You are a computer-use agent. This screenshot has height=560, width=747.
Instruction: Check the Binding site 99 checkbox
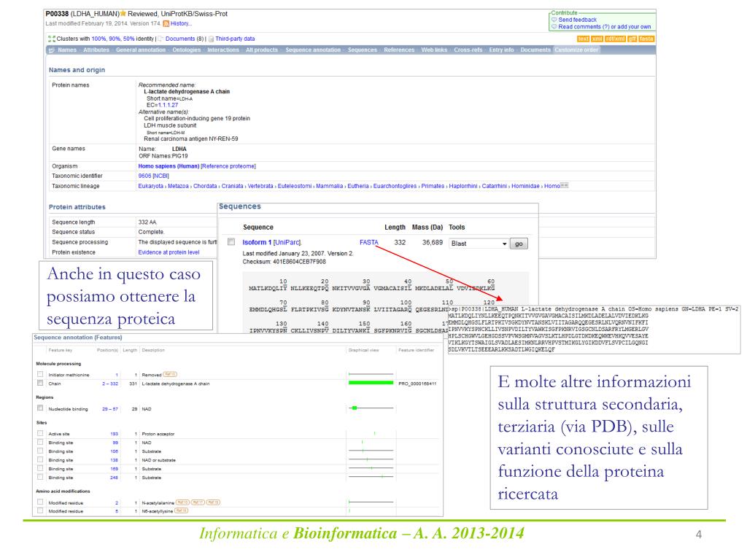pos(40,442)
